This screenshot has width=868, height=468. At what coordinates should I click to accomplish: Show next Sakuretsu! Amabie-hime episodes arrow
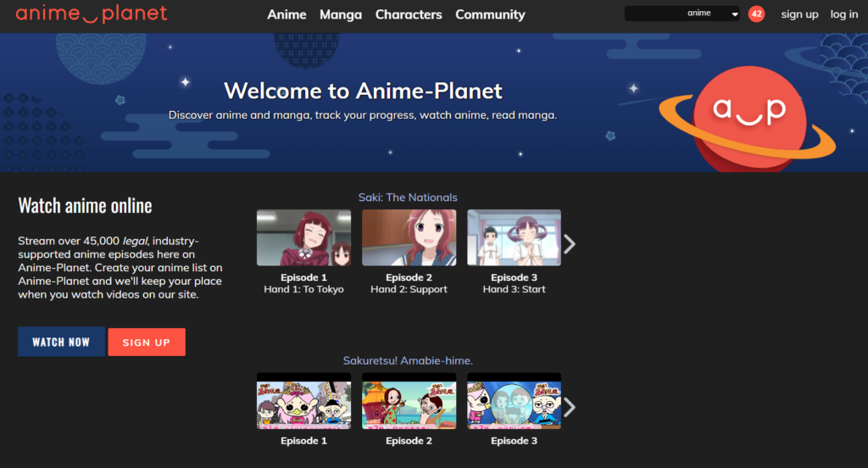coord(570,407)
